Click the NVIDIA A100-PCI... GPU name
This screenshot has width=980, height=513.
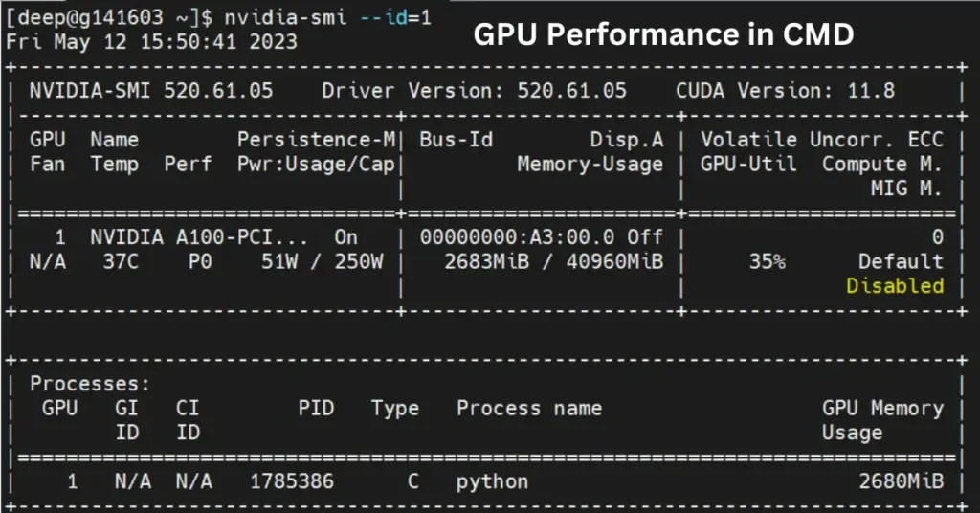[199, 237]
